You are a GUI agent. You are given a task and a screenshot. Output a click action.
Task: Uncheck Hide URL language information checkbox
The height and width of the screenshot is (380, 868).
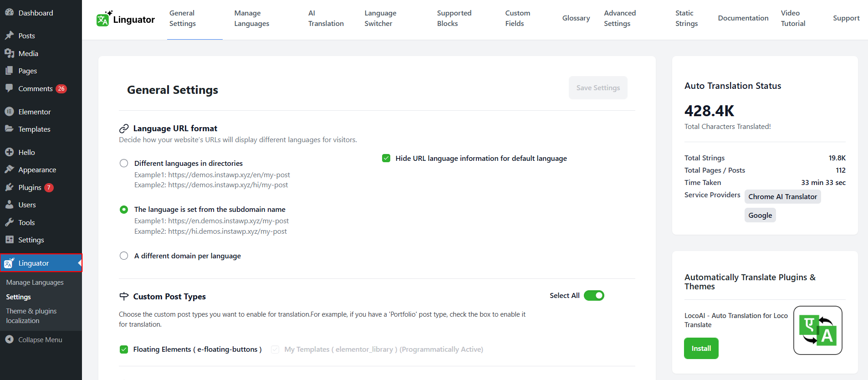point(386,158)
